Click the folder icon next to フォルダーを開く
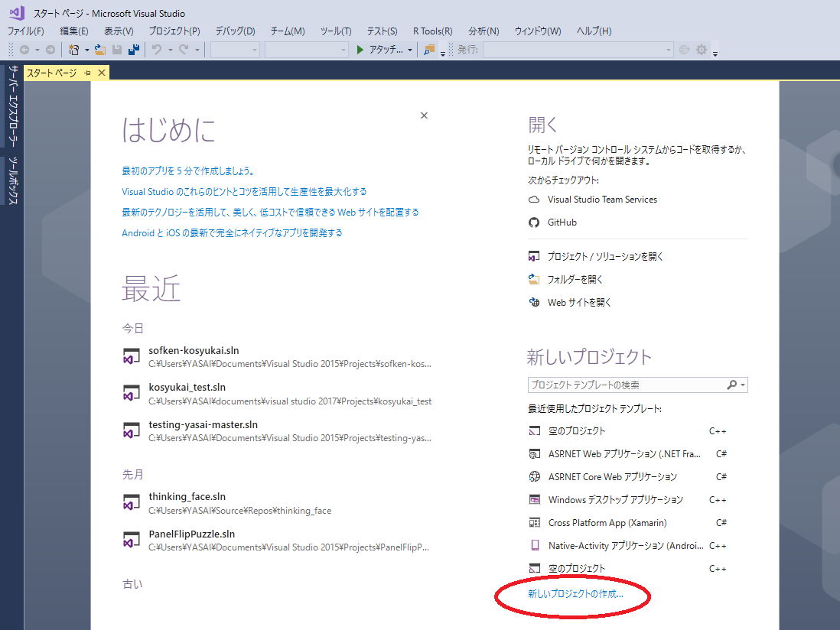 [x=534, y=279]
